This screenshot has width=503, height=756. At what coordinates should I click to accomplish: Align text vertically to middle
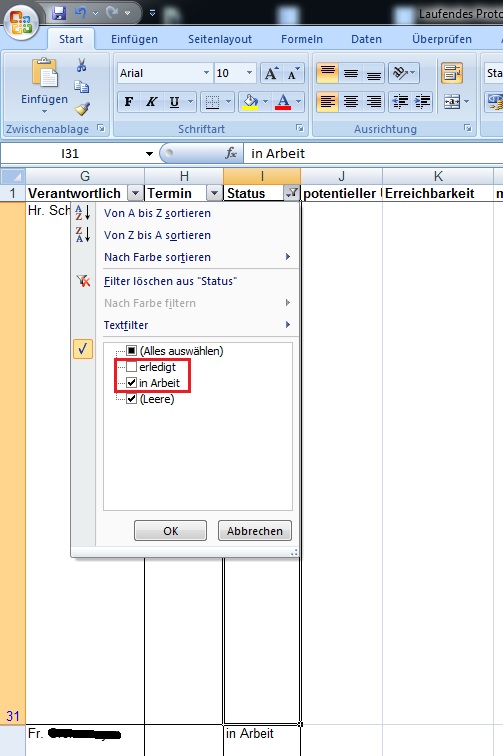(x=351, y=73)
